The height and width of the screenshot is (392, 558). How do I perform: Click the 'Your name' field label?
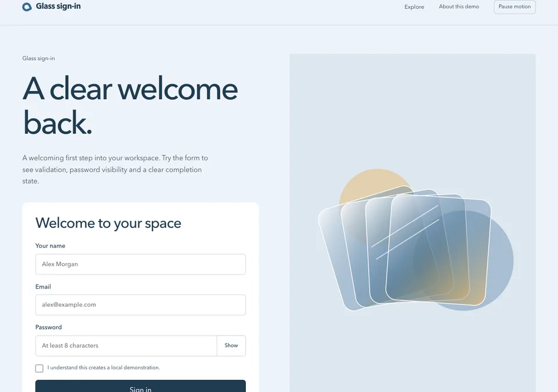click(x=50, y=246)
